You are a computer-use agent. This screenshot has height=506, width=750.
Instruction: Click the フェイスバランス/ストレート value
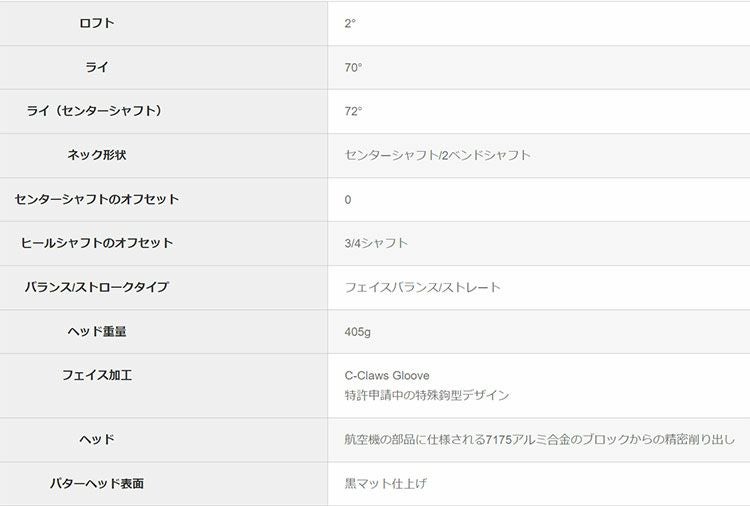click(422, 287)
